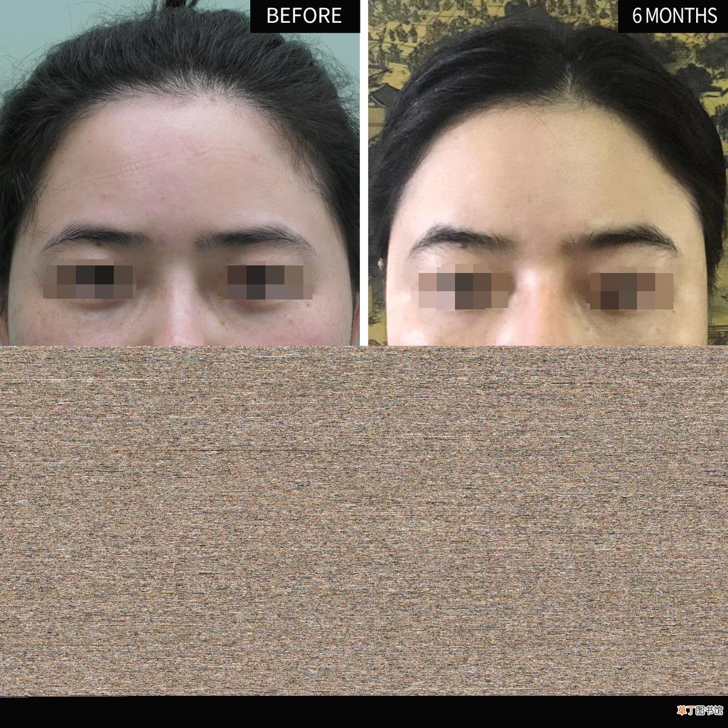Click the "BEFORE" label text
728x728 pixels.
coord(304,16)
